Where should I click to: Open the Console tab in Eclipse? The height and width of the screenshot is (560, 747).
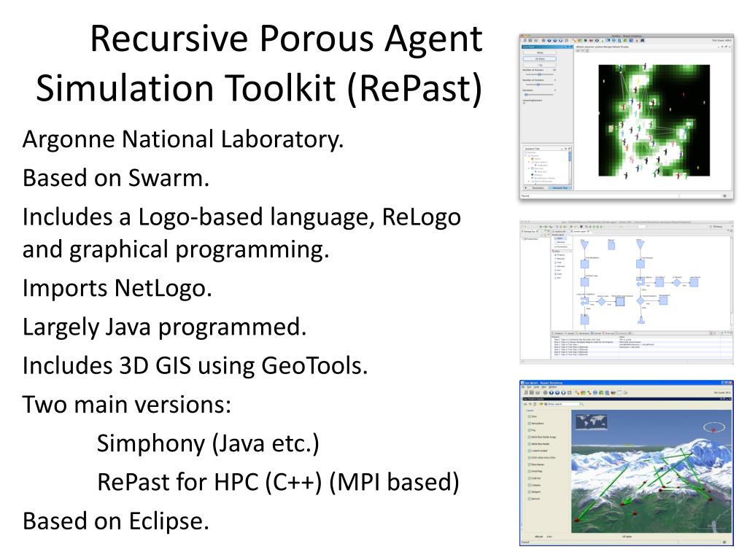[x=597, y=333]
